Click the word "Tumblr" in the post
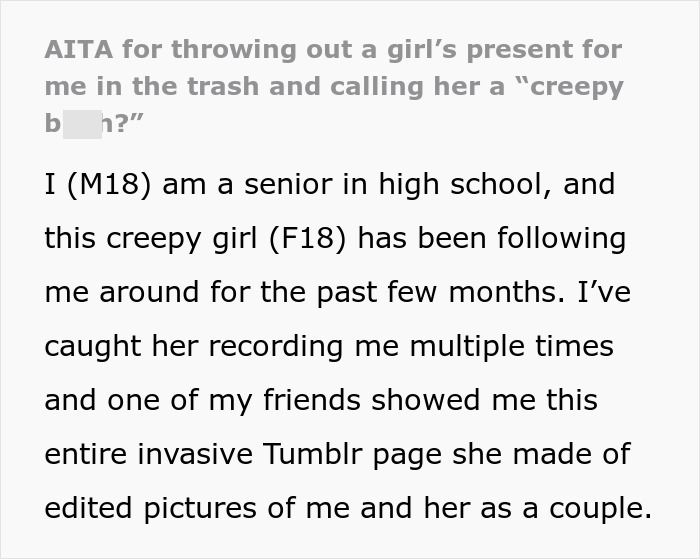Screen dimensions: 700x559 click(312, 454)
